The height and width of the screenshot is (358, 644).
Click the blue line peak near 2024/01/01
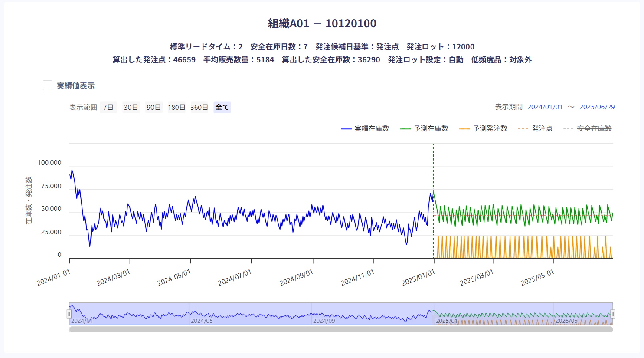[72, 170]
